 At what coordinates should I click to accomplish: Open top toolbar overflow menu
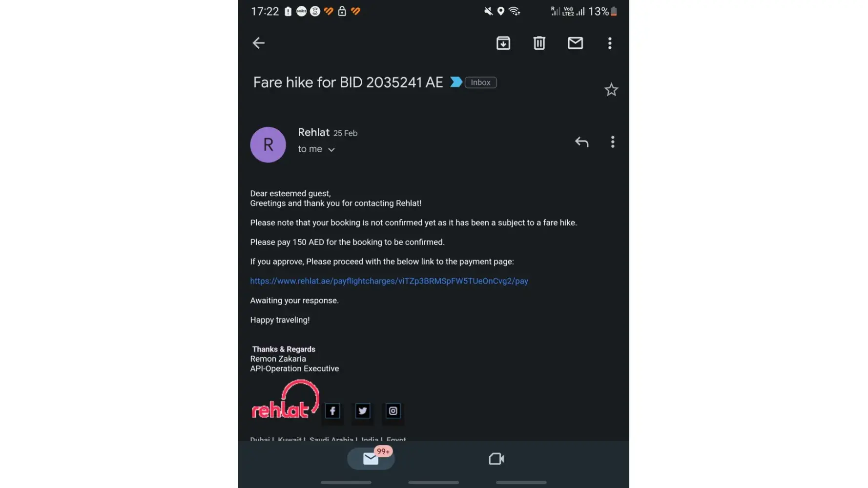tap(610, 43)
